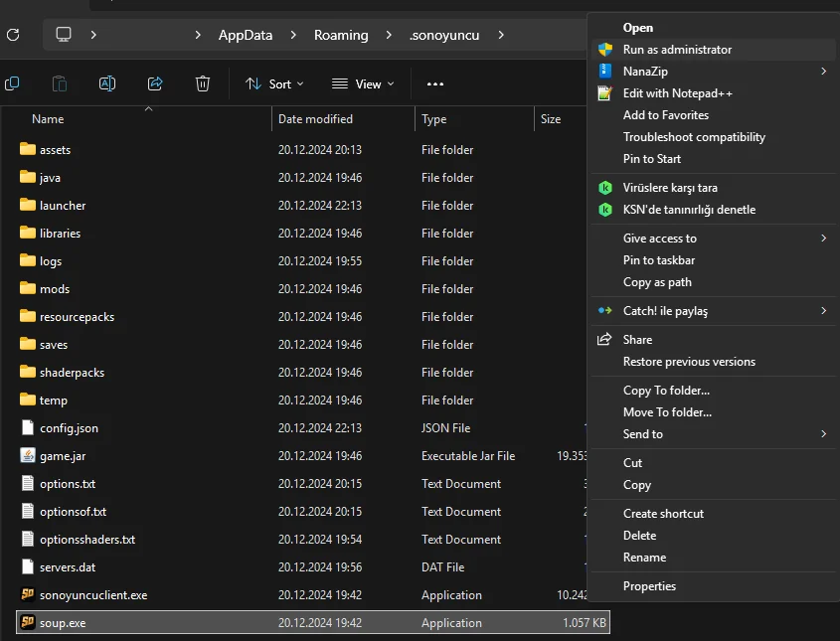This screenshot has width=840, height=641.
Task: Select the optionsshaders.txt file name
Action: point(87,540)
